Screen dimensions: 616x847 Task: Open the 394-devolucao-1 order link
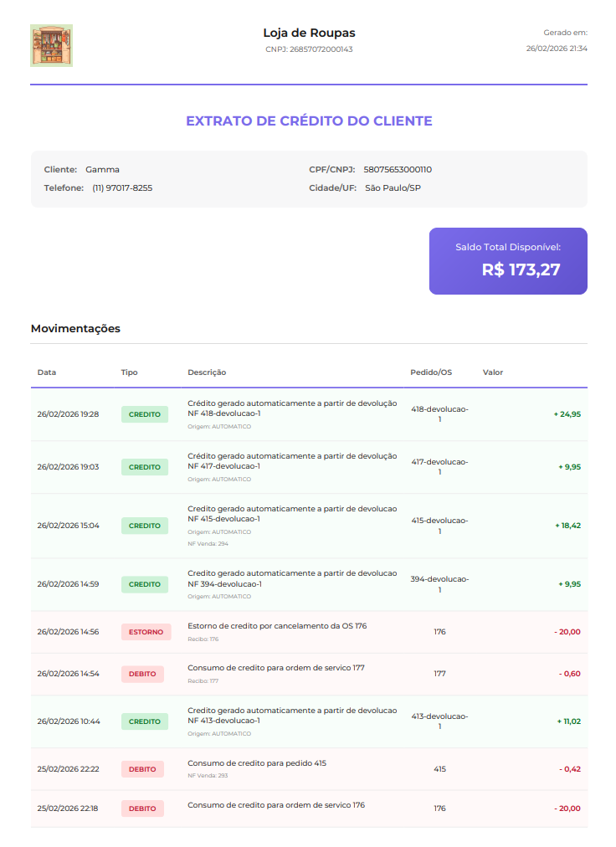[439, 584]
